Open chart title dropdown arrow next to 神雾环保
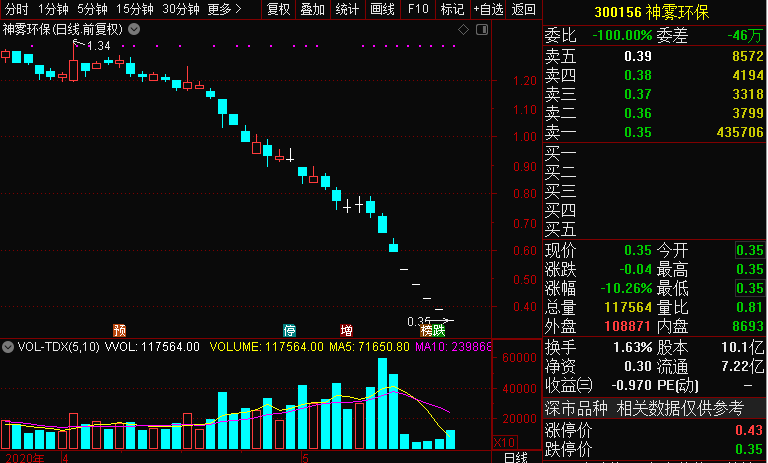 pos(134,29)
